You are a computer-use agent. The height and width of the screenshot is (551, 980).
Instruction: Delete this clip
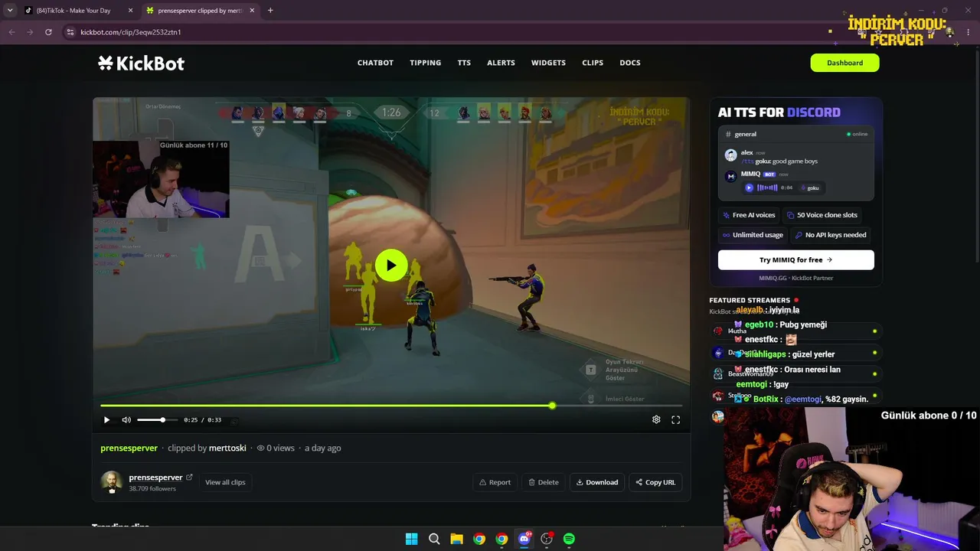click(543, 482)
